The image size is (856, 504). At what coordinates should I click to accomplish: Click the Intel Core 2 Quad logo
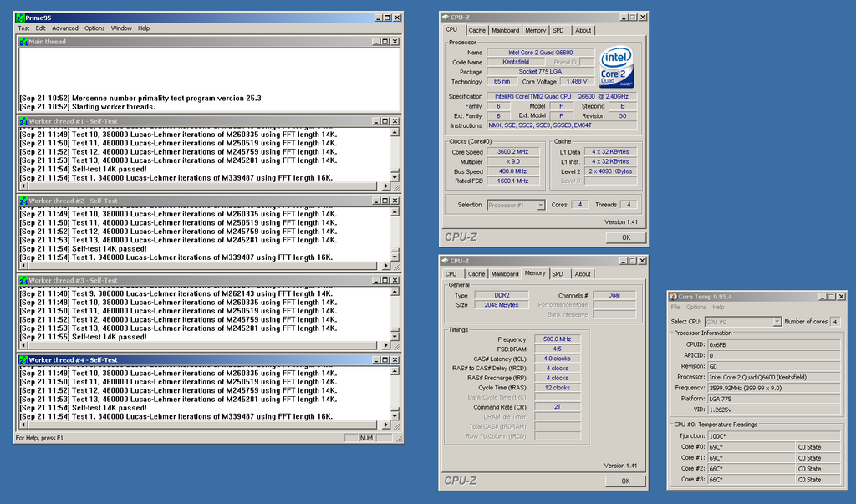[616, 67]
